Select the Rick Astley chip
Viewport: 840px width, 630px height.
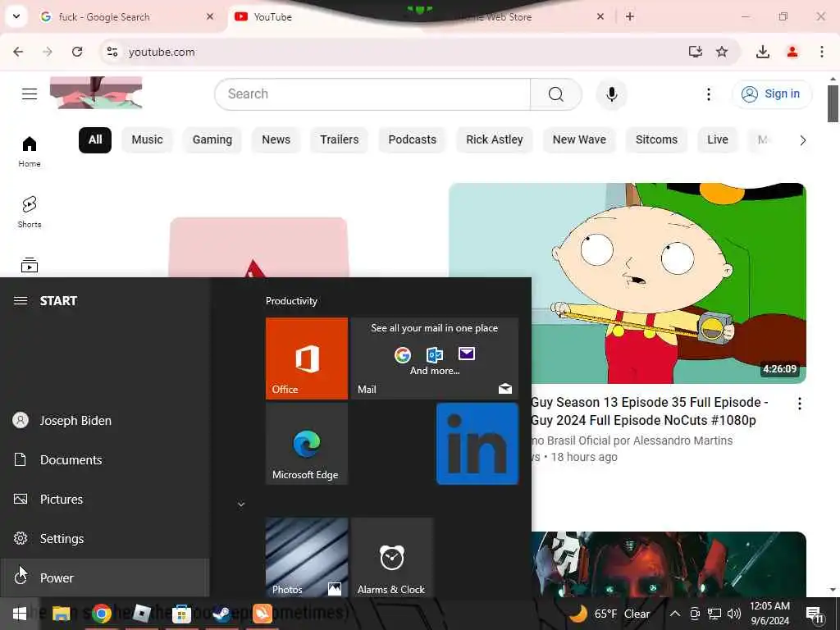click(x=494, y=139)
